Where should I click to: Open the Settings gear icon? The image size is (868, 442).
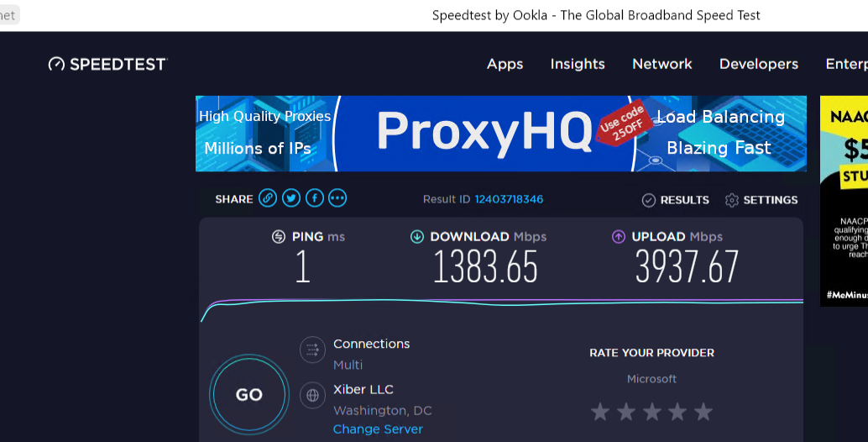click(x=731, y=200)
